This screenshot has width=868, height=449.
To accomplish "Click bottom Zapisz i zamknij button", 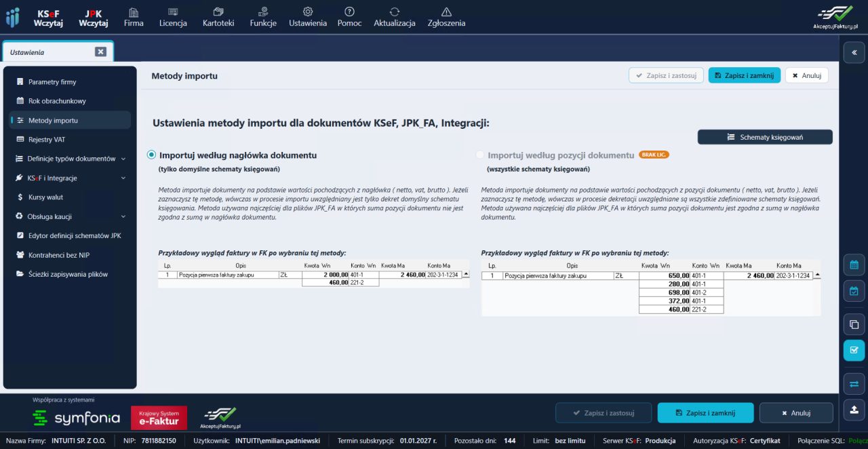I will (705, 412).
